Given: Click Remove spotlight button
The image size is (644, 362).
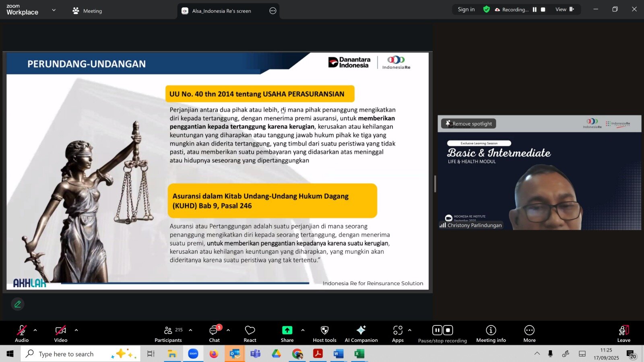Looking at the screenshot, I should pos(469,123).
